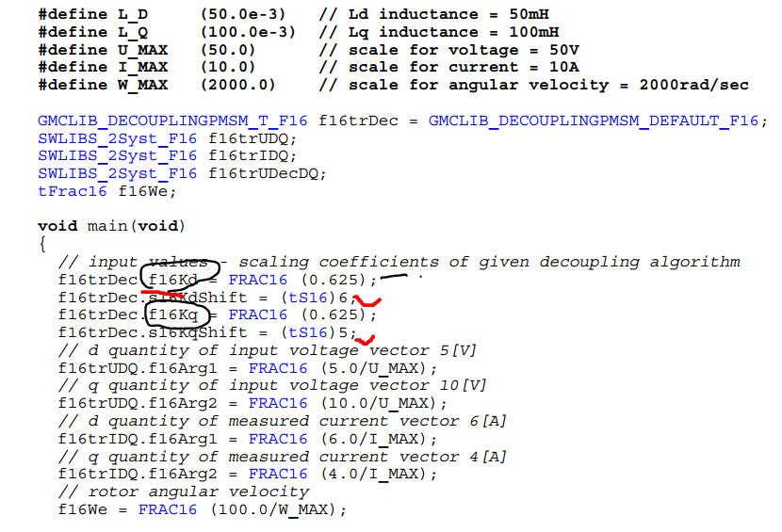
Task: Click the expression (5.0/U_MAX)
Action: point(373,368)
